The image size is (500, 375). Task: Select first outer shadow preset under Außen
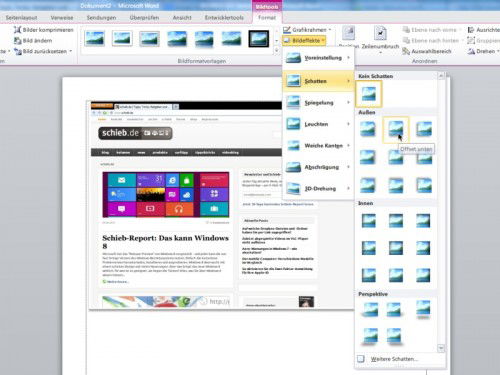click(x=368, y=129)
